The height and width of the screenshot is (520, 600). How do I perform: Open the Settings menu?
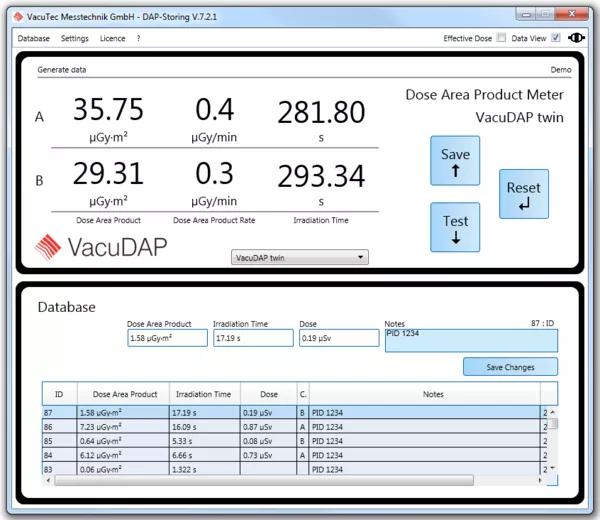[x=75, y=38]
